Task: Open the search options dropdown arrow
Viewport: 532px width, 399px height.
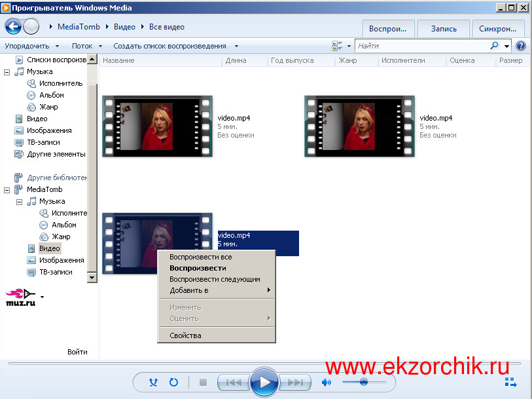Action: point(506,46)
